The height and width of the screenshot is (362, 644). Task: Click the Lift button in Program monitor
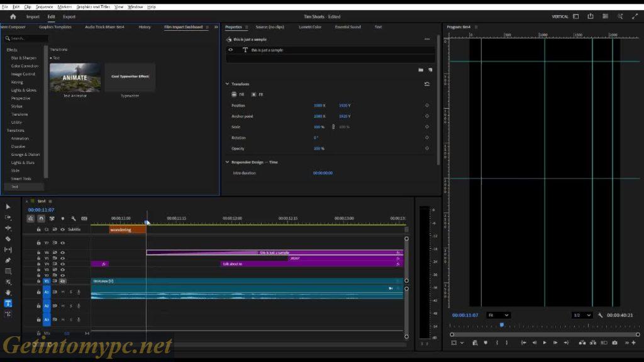pos(582,343)
